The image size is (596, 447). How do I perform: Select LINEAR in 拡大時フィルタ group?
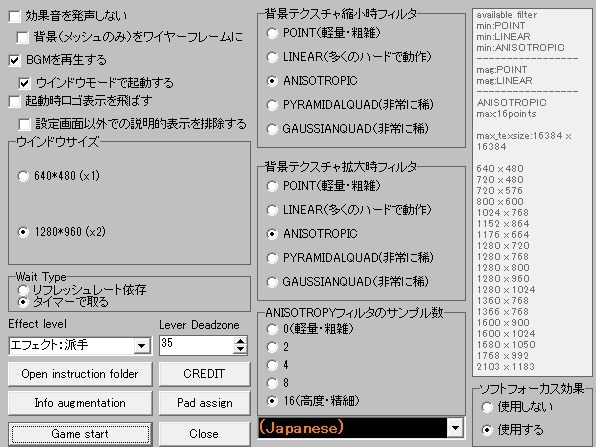(x=272, y=210)
